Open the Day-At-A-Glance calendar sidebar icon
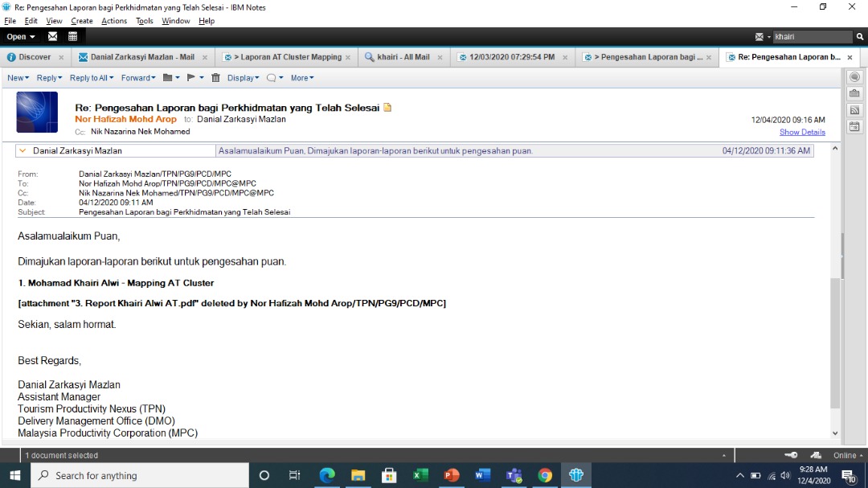 (x=854, y=126)
